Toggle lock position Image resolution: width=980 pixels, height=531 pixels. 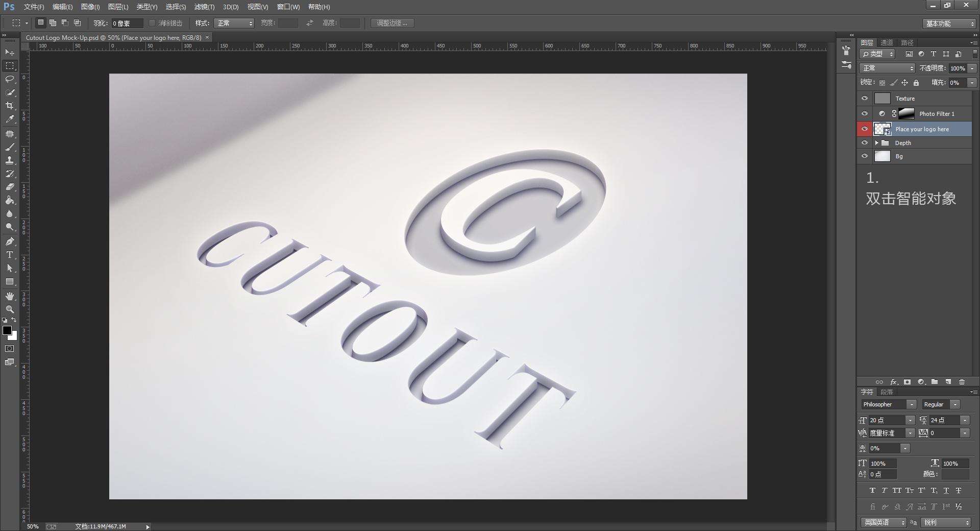point(904,83)
